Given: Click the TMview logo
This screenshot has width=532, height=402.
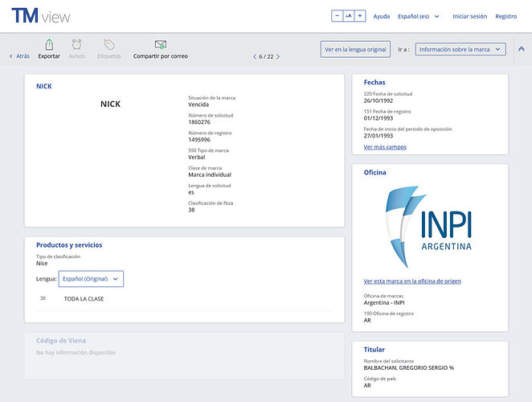Looking at the screenshot, I should click(x=40, y=16).
